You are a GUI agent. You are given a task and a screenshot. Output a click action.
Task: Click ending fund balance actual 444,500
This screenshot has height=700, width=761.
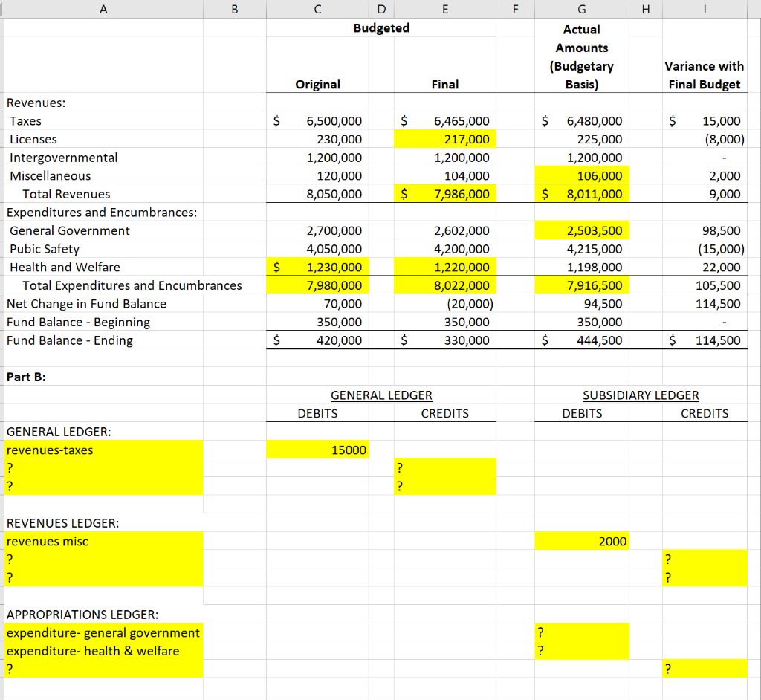[x=582, y=340]
